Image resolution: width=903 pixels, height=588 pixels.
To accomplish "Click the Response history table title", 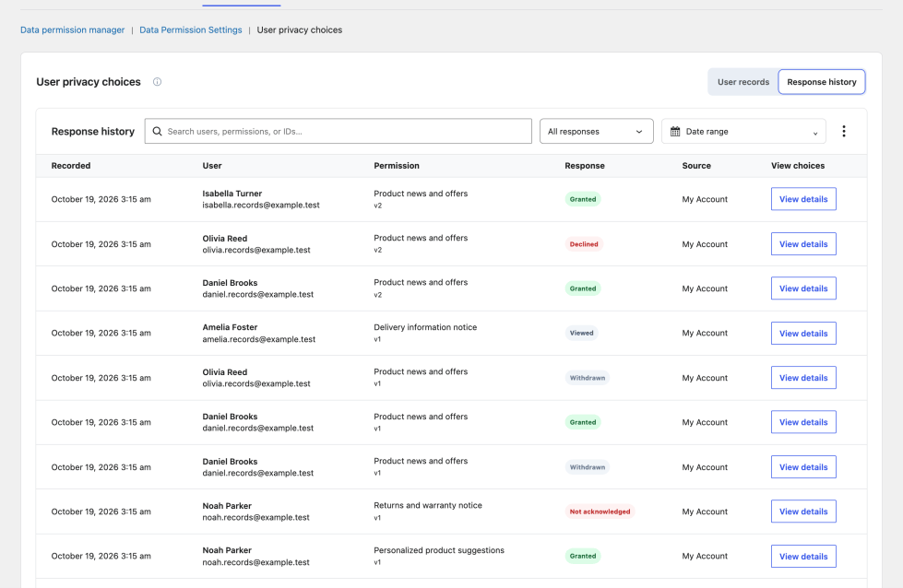I will 93,131.
